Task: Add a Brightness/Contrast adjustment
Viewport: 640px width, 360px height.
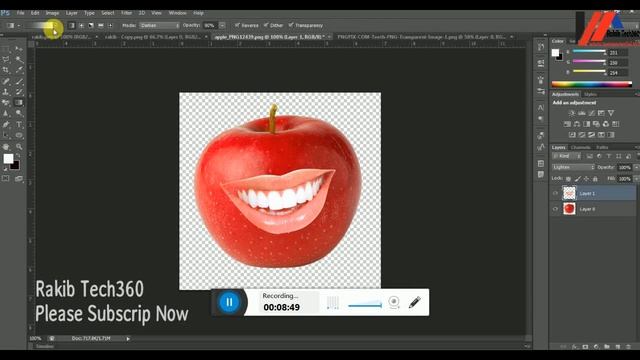Action: coord(572,113)
